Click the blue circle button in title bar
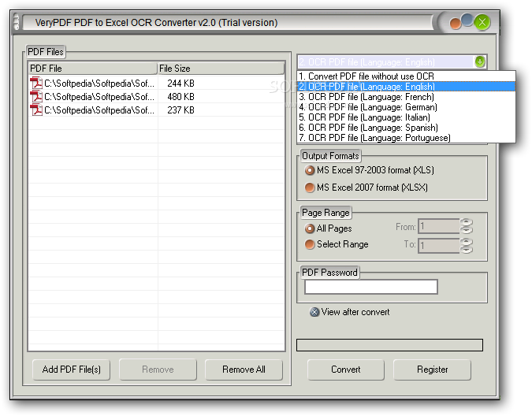 click(467, 20)
